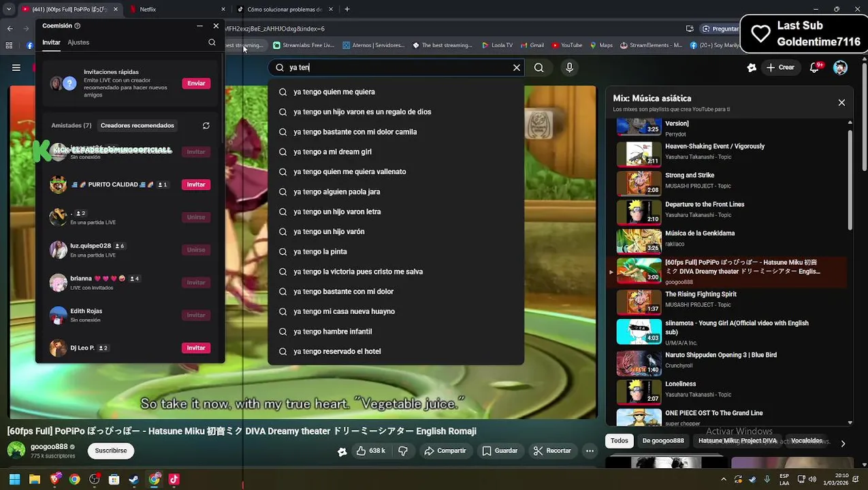
Task: Open Google Chrome from the taskbar
Action: coord(74,479)
